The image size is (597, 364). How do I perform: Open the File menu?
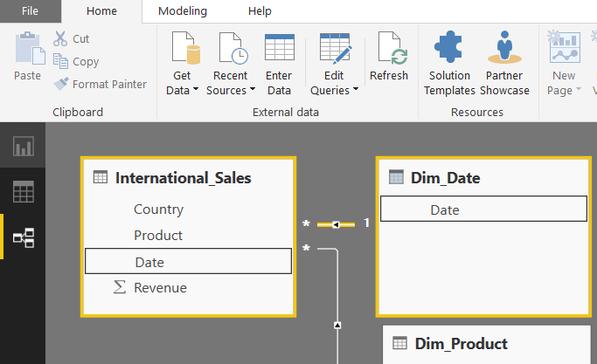30,11
